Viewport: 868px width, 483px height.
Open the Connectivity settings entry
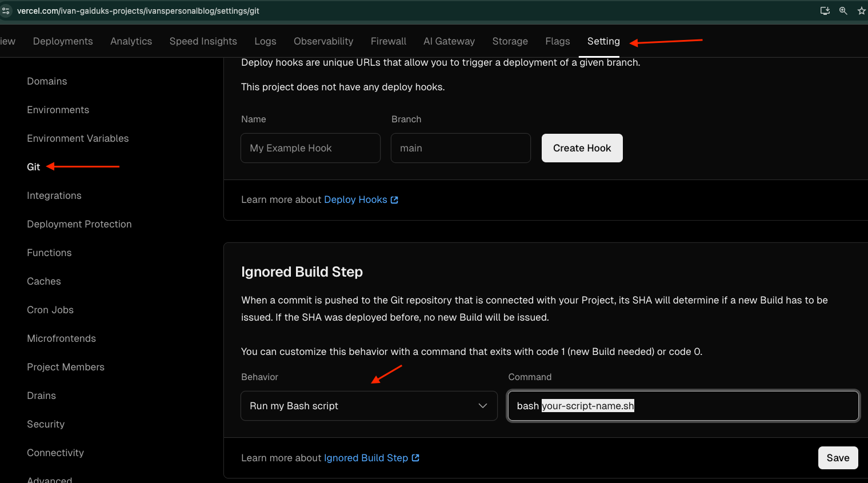(55, 452)
